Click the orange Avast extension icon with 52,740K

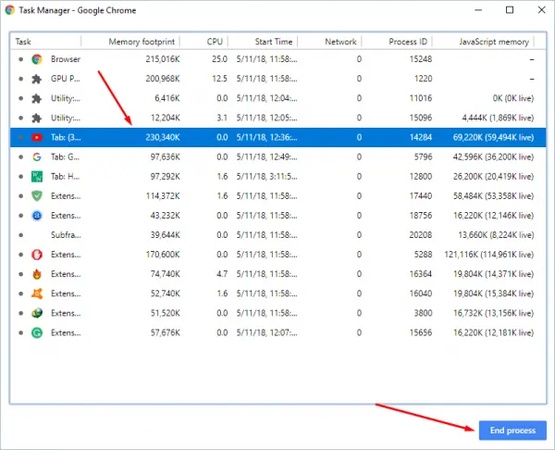pyautogui.click(x=37, y=294)
